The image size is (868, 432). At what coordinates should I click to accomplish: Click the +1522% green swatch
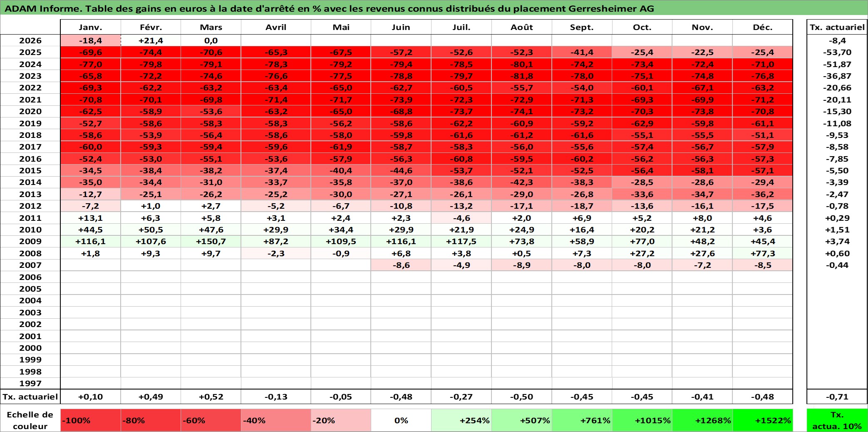point(763,420)
